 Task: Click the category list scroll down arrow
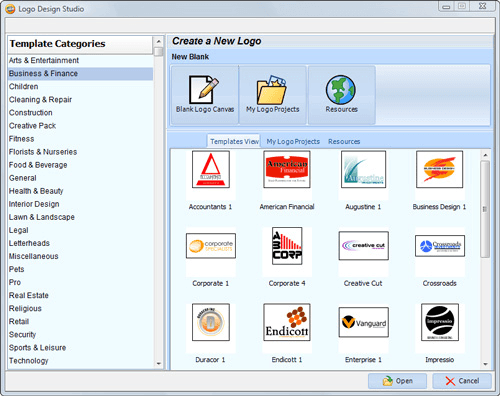tap(159, 364)
